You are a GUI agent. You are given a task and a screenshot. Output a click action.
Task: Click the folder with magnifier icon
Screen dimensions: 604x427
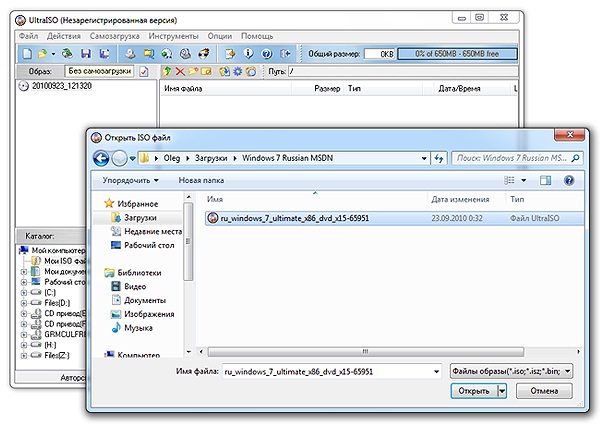click(149, 54)
